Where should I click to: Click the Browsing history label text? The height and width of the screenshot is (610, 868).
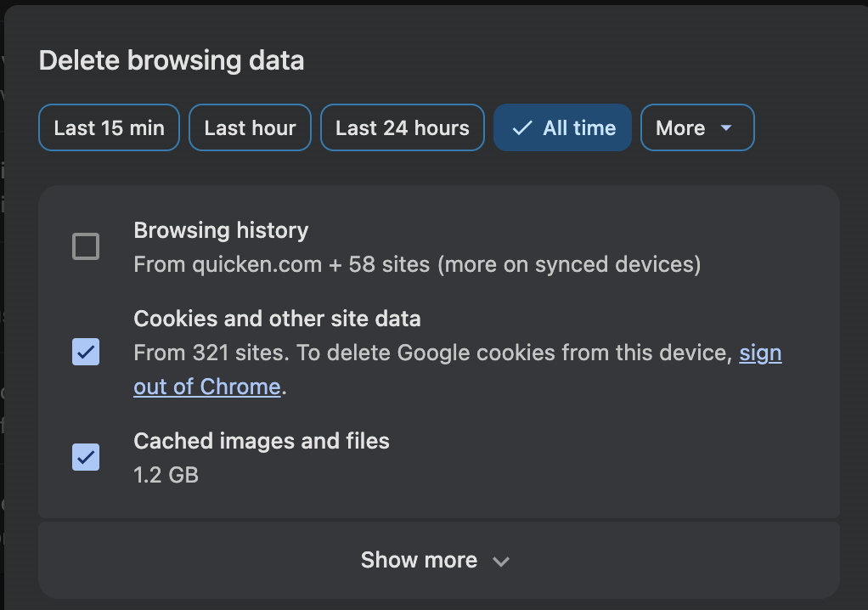(x=221, y=230)
